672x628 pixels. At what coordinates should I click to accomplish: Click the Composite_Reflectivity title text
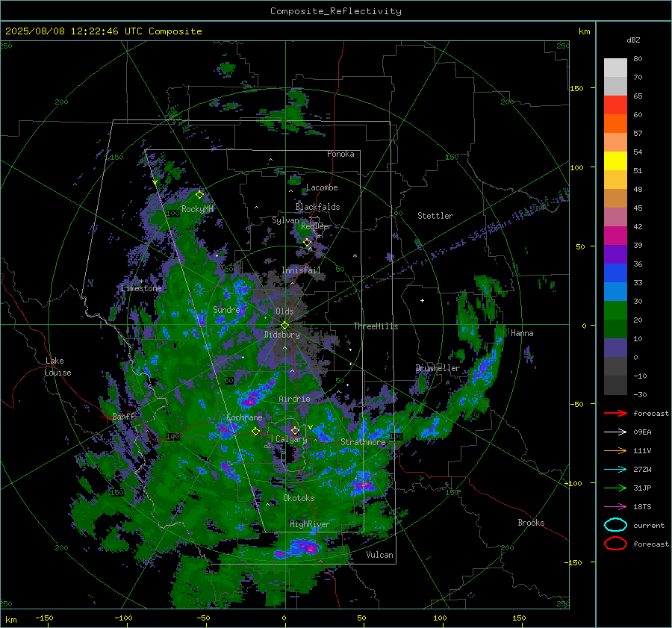click(x=335, y=11)
